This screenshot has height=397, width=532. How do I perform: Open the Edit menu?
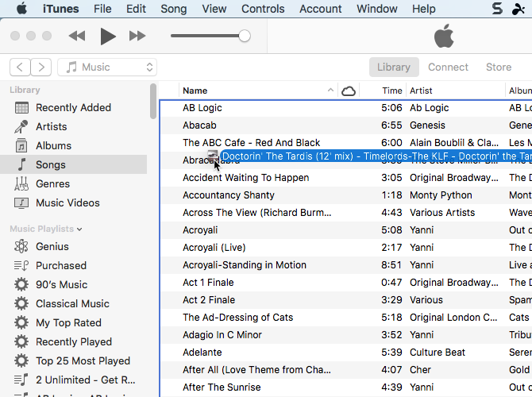[x=136, y=9]
